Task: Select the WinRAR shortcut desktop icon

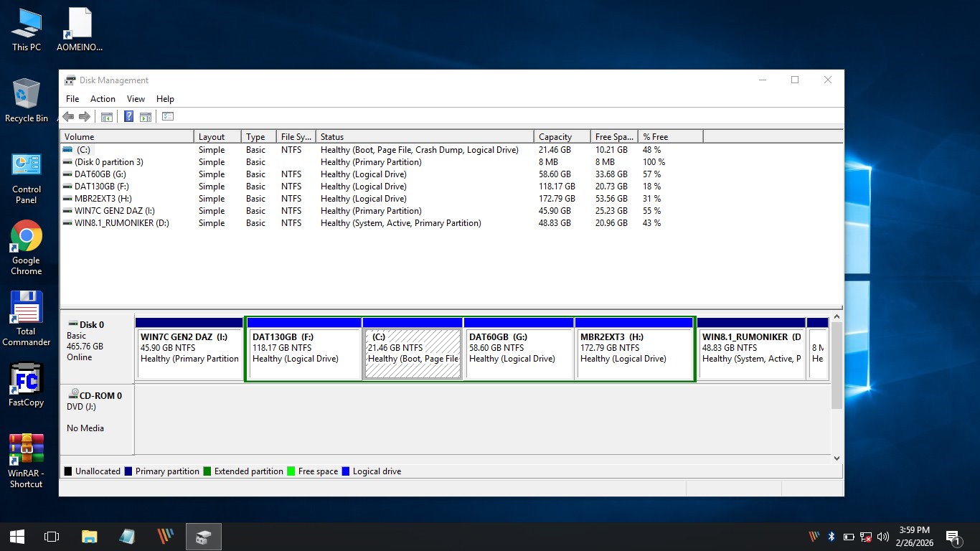Action: coord(27,461)
